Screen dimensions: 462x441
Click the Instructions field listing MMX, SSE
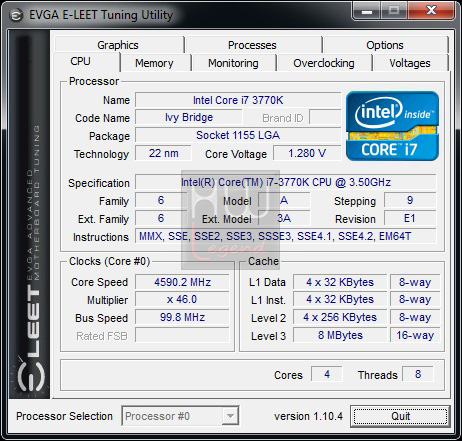[x=286, y=236]
